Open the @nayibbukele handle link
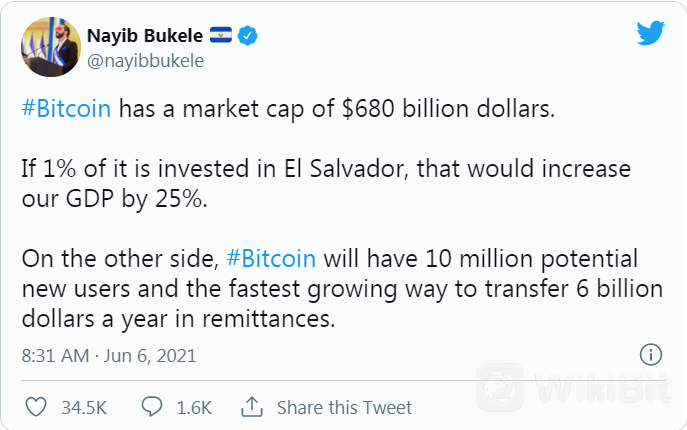Image resolution: width=687 pixels, height=430 pixels. 145,61
